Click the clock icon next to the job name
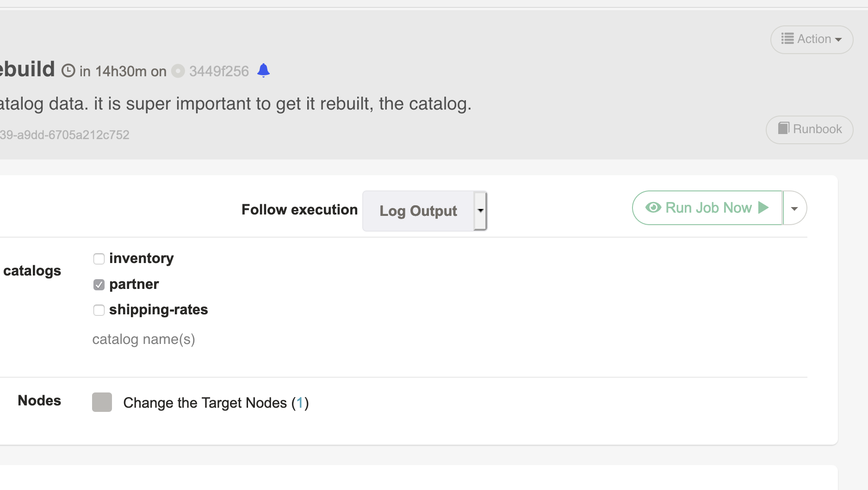 click(x=68, y=70)
